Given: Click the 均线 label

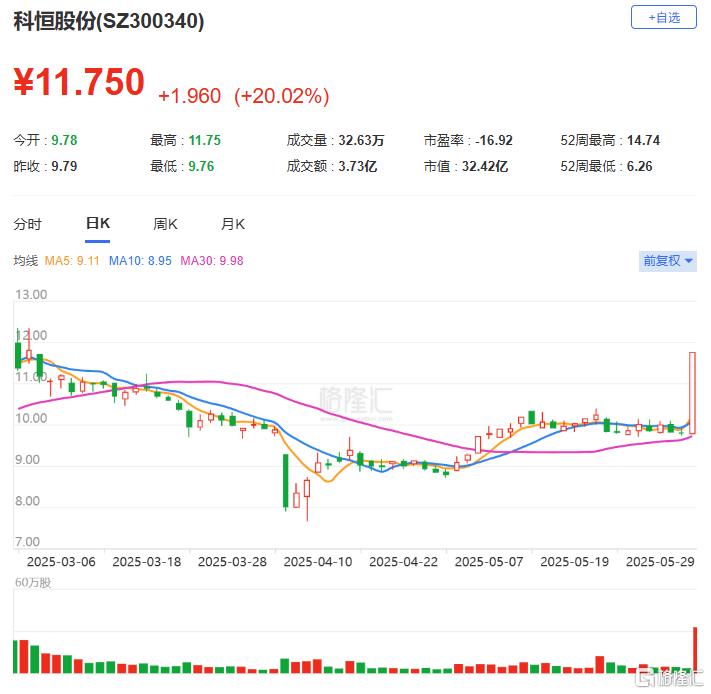Looking at the screenshot, I should 25,261.
